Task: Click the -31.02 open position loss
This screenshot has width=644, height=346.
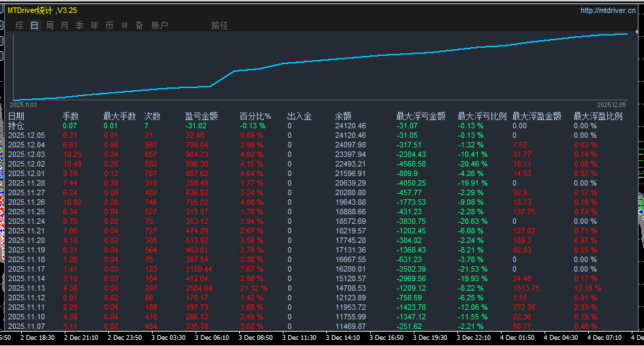Action: [x=196, y=126]
